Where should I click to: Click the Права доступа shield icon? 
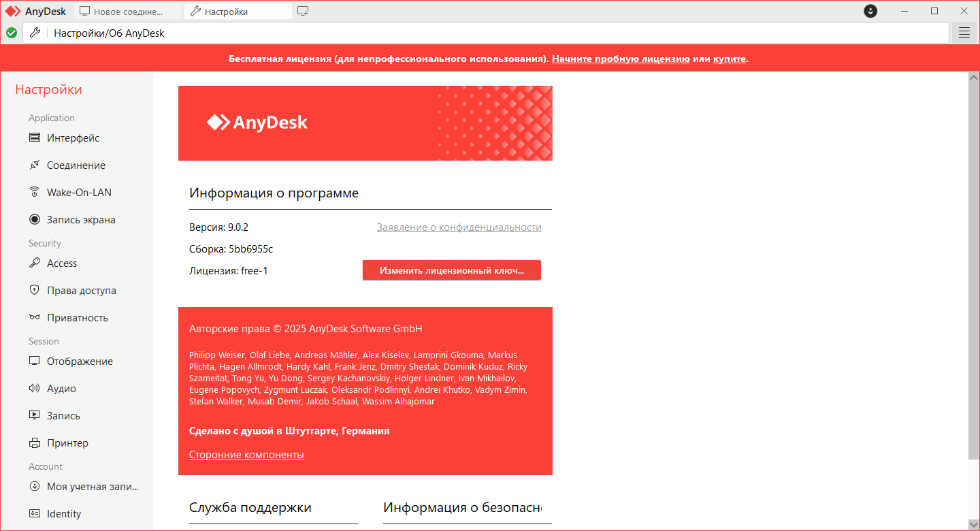coord(35,291)
